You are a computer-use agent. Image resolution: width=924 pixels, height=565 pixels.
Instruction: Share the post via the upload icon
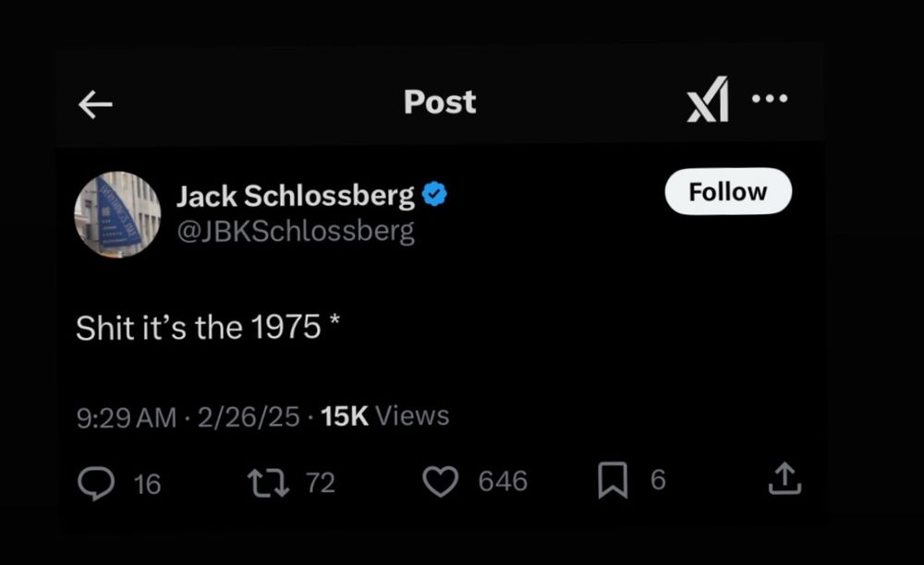point(784,479)
